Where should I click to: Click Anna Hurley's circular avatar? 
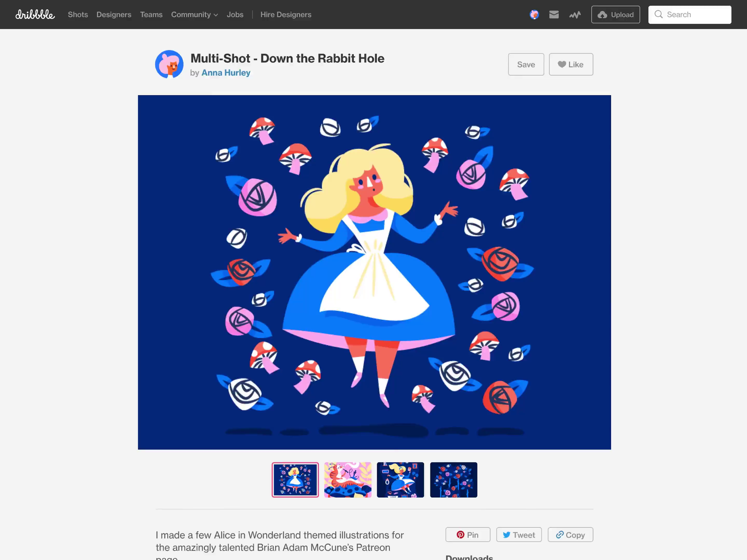[169, 64]
